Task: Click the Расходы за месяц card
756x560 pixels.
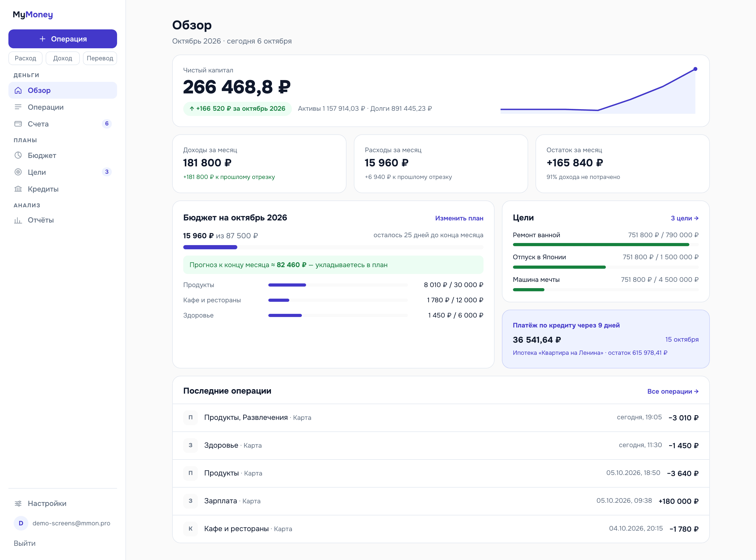Action: coord(441,164)
